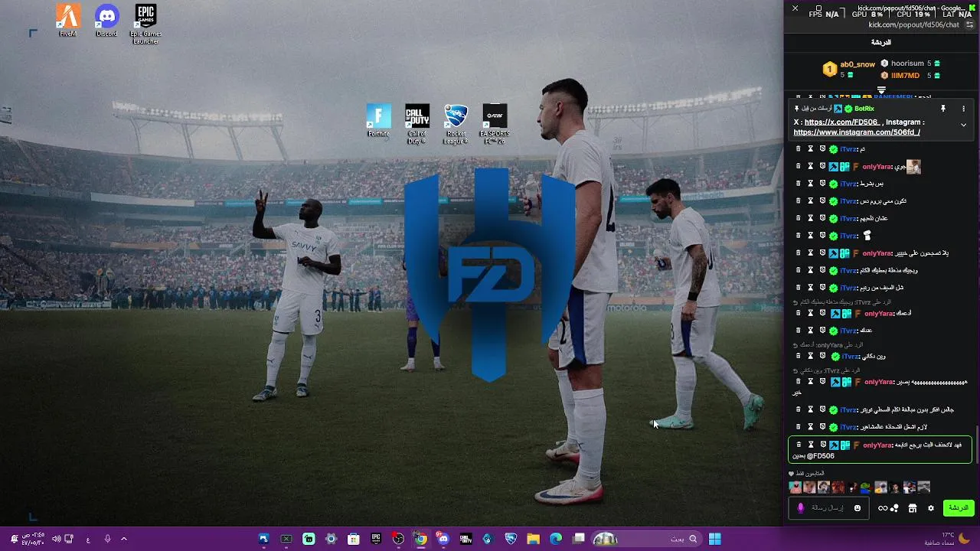Click the onlyYara username in highlighted message
Image resolution: width=980 pixels, height=551 pixels.
click(x=877, y=445)
